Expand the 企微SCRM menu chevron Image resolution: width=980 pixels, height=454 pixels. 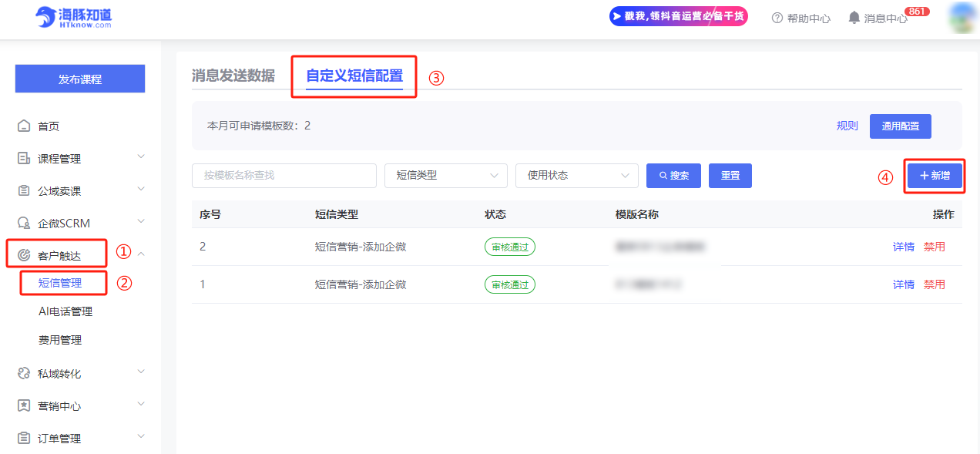pyautogui.click(x=141, y=221)
